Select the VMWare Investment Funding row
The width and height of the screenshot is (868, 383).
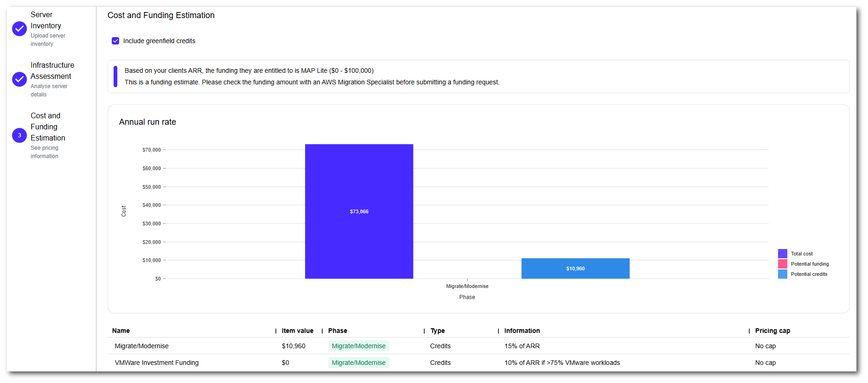pos(157,363)
